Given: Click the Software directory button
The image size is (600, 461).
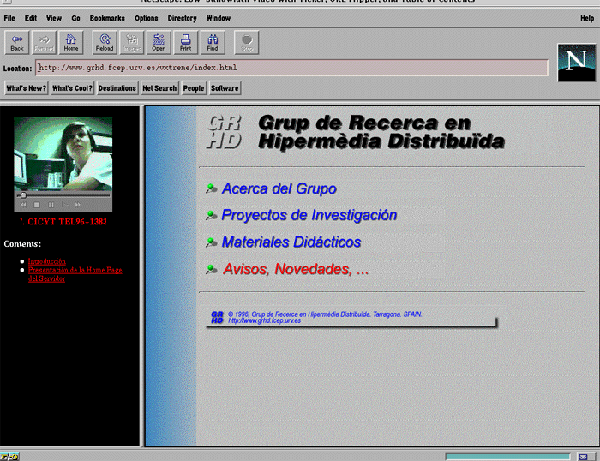Looking at the screenshot, I should click(225, 88).
